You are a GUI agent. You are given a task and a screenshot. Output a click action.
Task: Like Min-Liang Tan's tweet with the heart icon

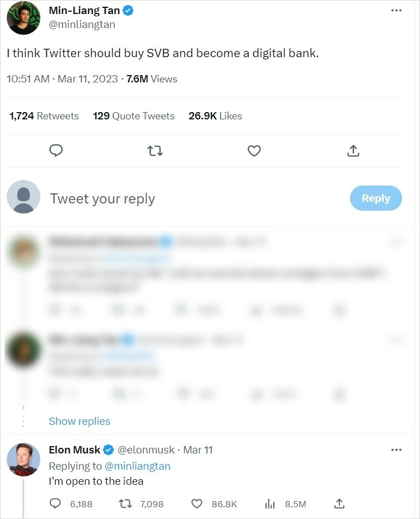coord(254,151)
